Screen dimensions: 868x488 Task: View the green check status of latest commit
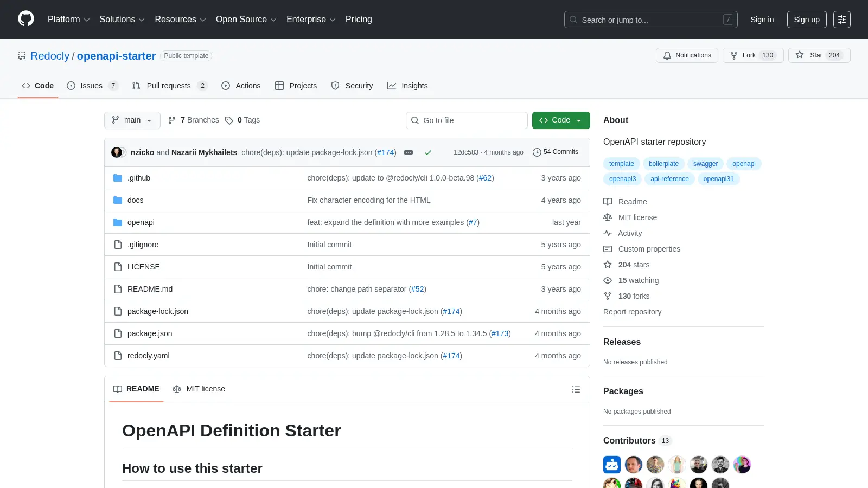pyautogui.click(x=428, y=152)
